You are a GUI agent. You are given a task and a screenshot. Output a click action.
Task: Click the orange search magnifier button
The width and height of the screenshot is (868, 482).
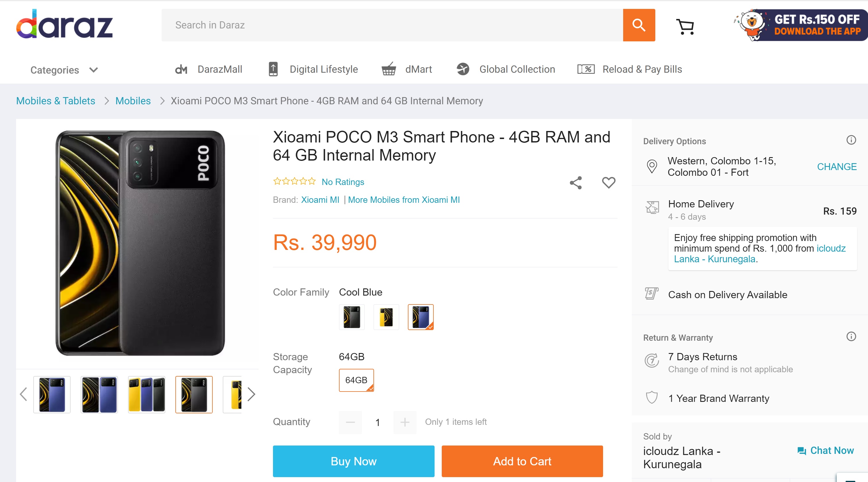point(639,25)
